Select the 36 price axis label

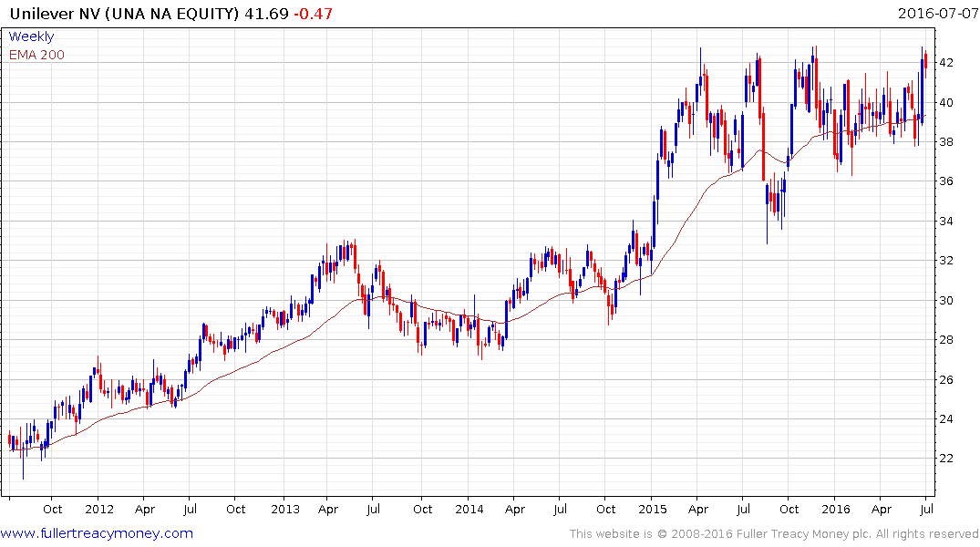point(946,181)
